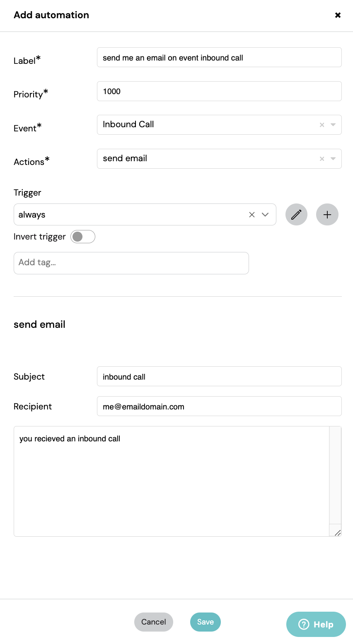Click the Recipient email field

(x=219, y=406)
